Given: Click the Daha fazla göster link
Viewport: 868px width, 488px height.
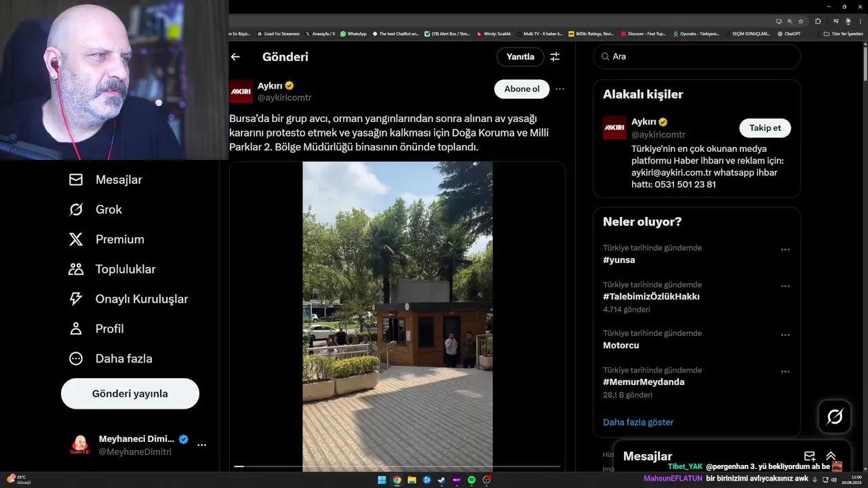Looking at the screenshot, I should tap(638, 422).
